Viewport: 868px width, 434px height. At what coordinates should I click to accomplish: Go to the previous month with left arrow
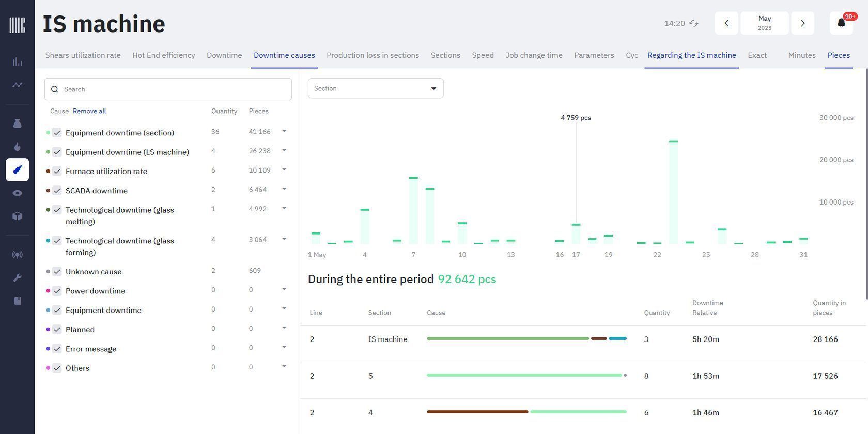pyautogui.click(x=726, y=23)
